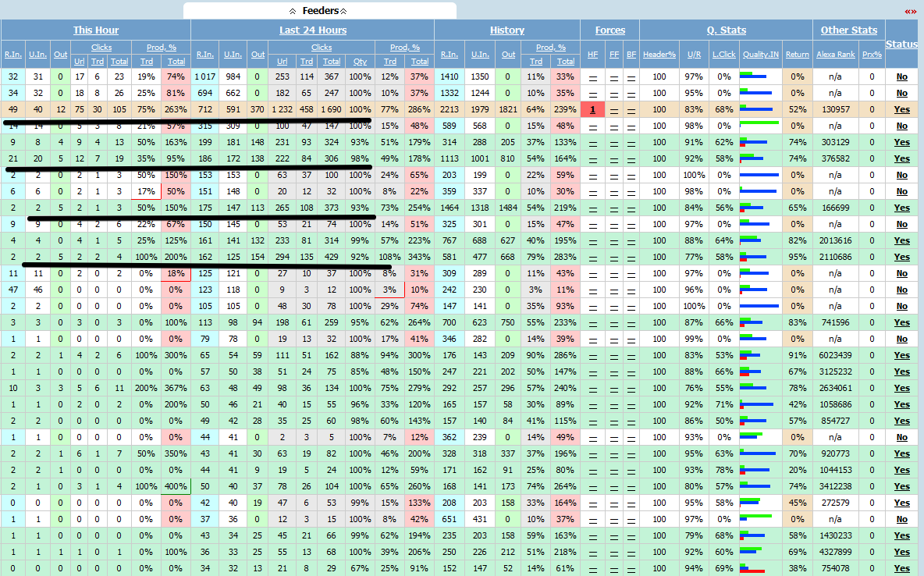The image size is (924, 576).
Task: Click the BF column header
Action: [x=631, y=54]
